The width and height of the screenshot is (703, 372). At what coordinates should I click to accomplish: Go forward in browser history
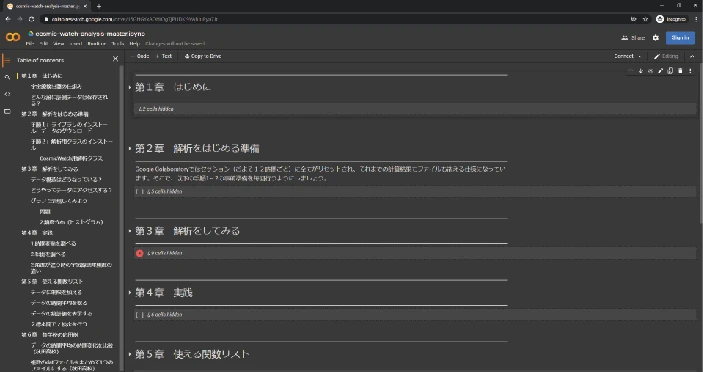tap(20, 19)
